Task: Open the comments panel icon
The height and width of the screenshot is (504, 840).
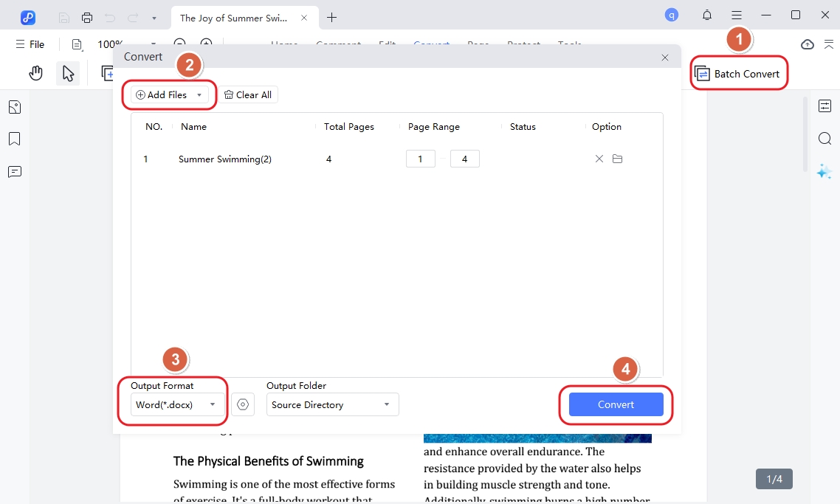Action: tap(15, 172)
